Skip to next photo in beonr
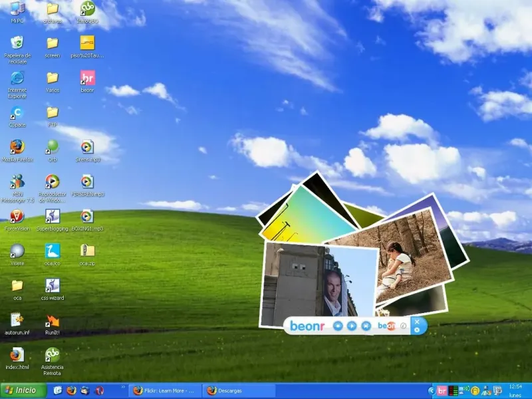 pyautogui.click(x=366, y=326)
